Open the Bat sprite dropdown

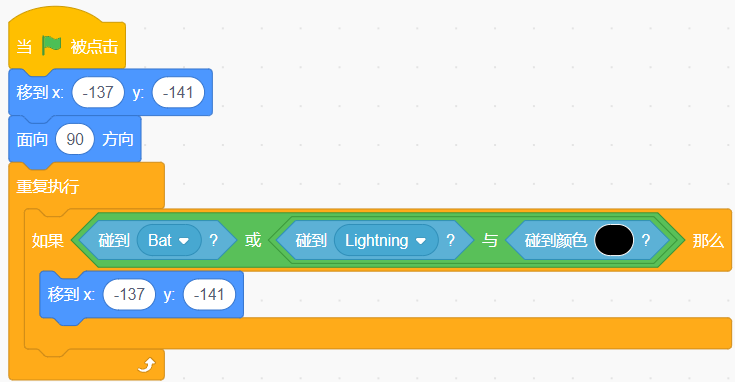(169, 240)
